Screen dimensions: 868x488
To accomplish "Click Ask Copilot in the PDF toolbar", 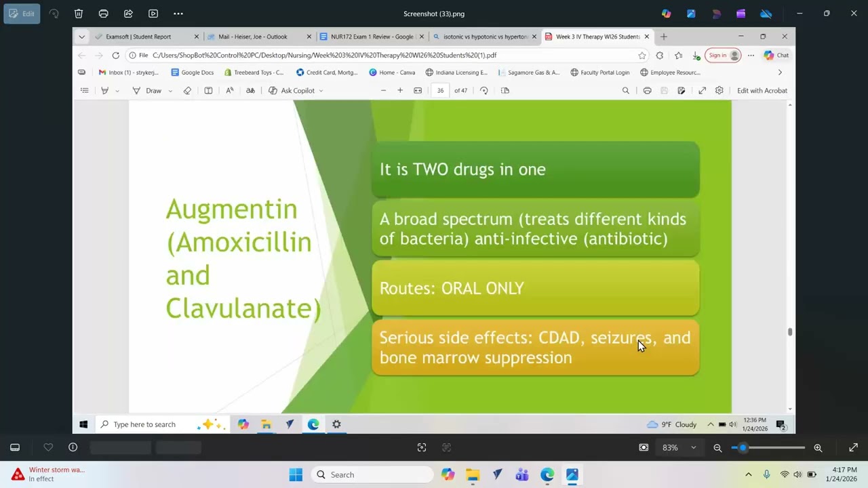I will click(x=292, y=91).
